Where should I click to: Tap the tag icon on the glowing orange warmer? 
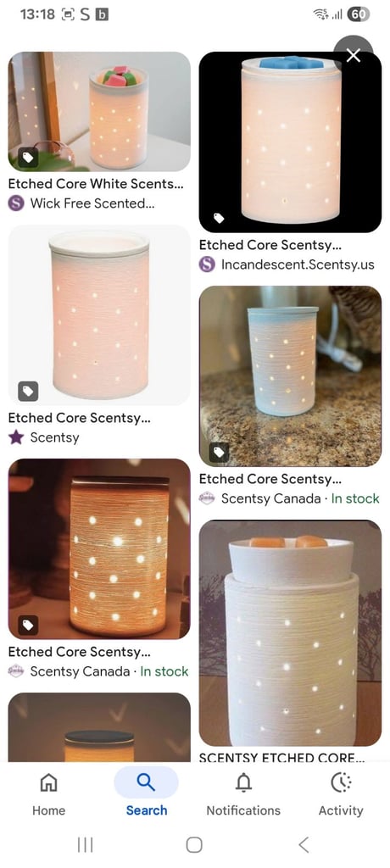pos(28,625)
